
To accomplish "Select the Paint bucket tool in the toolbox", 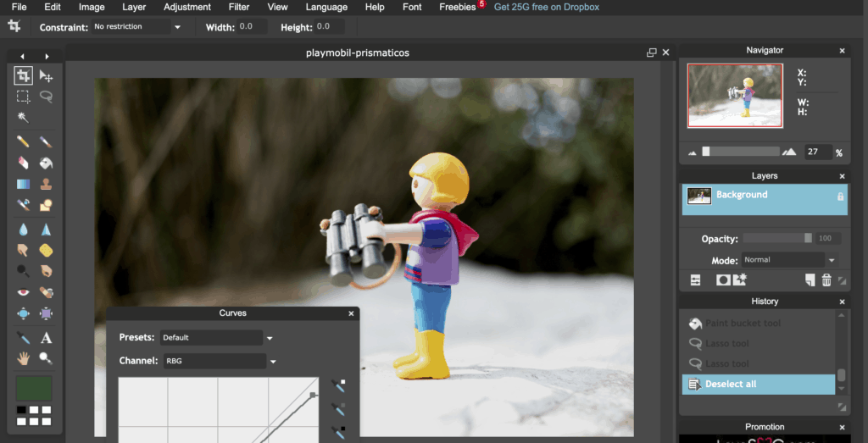I will pos(46,163).
